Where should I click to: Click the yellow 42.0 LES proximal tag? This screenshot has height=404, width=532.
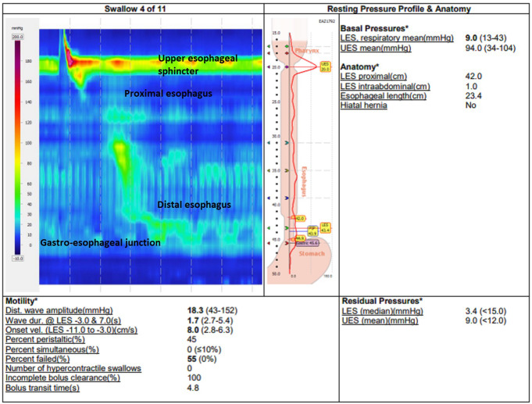point(300,218)
